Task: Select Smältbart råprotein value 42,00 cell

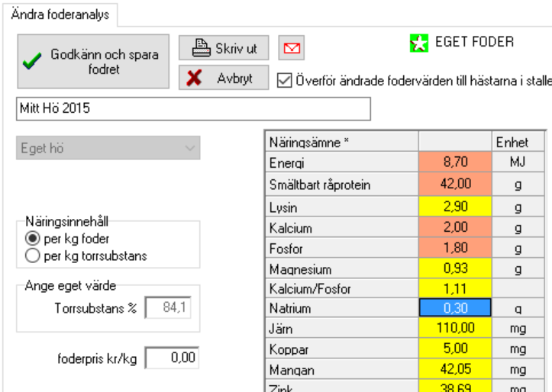Action: 455,184
